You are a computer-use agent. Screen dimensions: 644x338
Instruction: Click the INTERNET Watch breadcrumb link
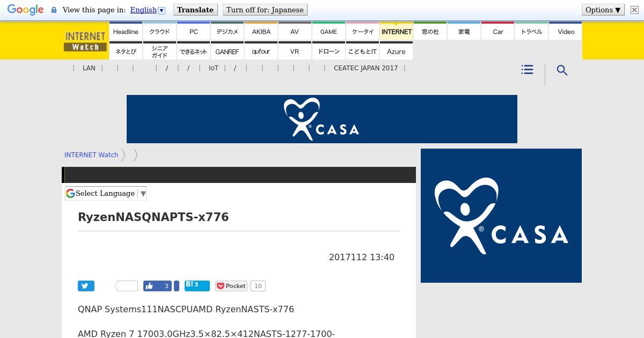tap(91, 155)
